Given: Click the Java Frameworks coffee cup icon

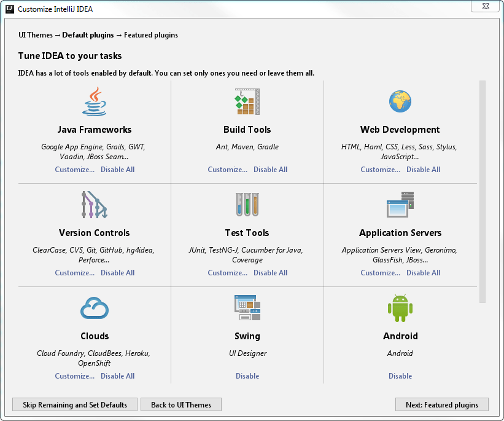Looking at the screenshot, I should point(94,101).
